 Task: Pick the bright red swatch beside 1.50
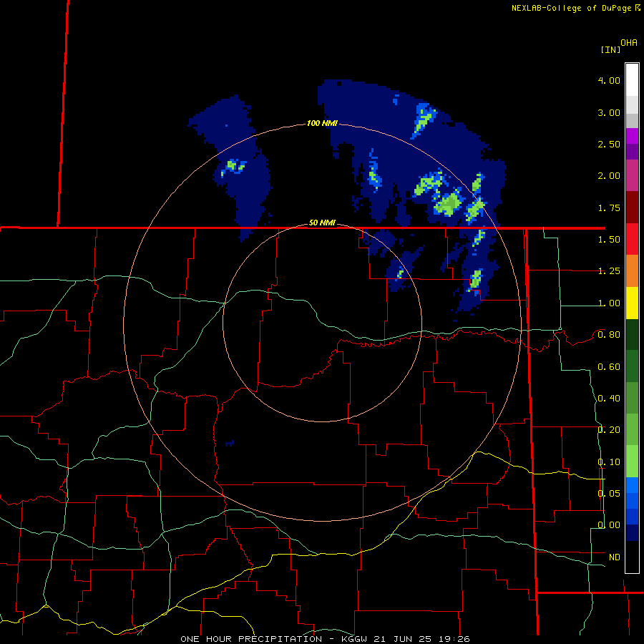(632, 239)
